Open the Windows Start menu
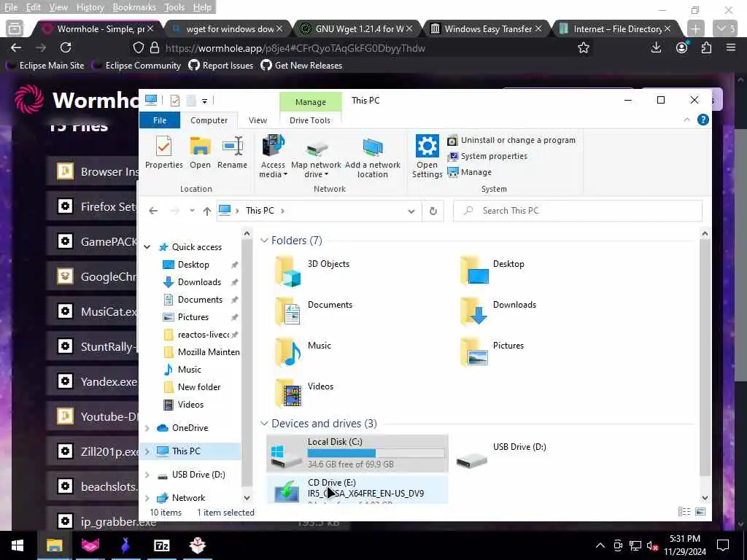 [18, 545]
